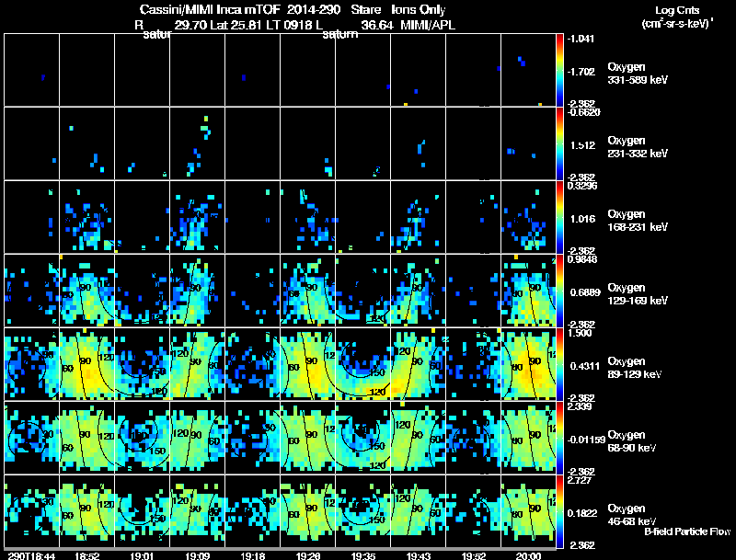Click the 'Oxygen 89-129 keV' row label
Screen dimensions: 736x560
click(x=635, y=368)
